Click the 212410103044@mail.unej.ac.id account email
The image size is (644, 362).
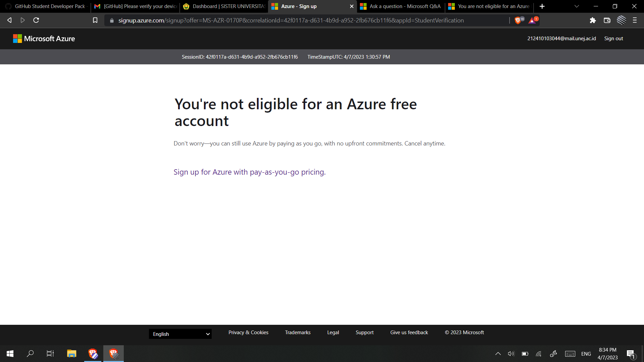click(x=561, y=39)
